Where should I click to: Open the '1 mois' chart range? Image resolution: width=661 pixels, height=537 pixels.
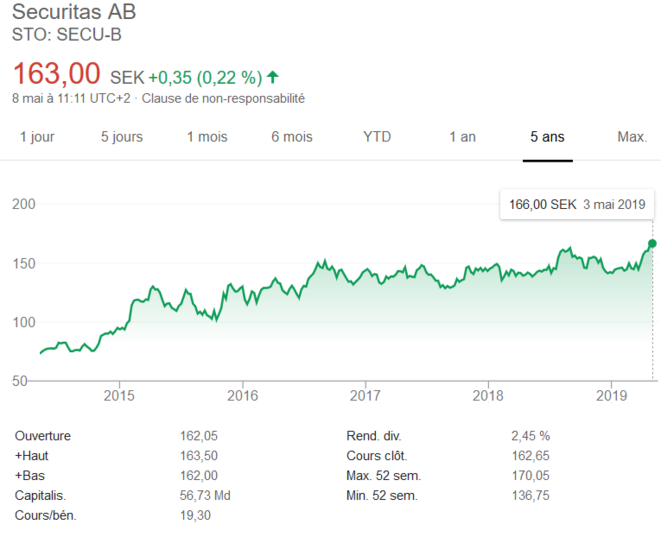point(207,137)
